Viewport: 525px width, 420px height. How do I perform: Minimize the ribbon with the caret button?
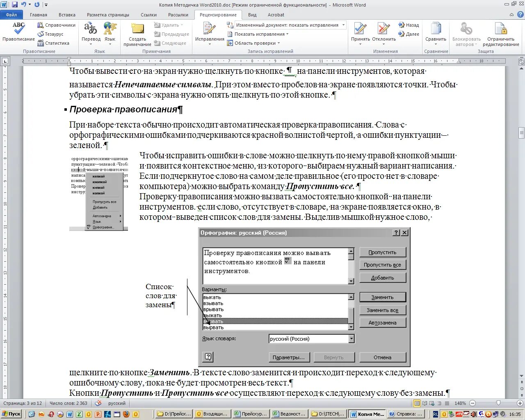tap(511, 15)
